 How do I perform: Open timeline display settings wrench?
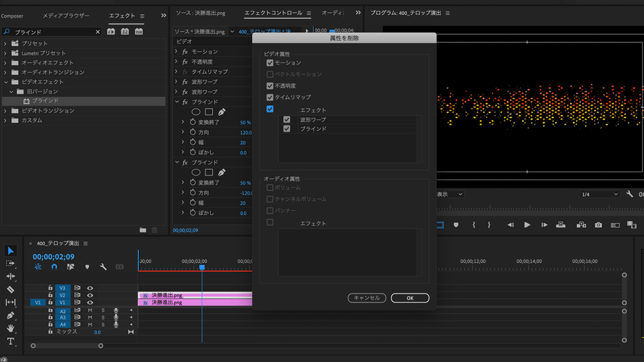click(103, 267)
